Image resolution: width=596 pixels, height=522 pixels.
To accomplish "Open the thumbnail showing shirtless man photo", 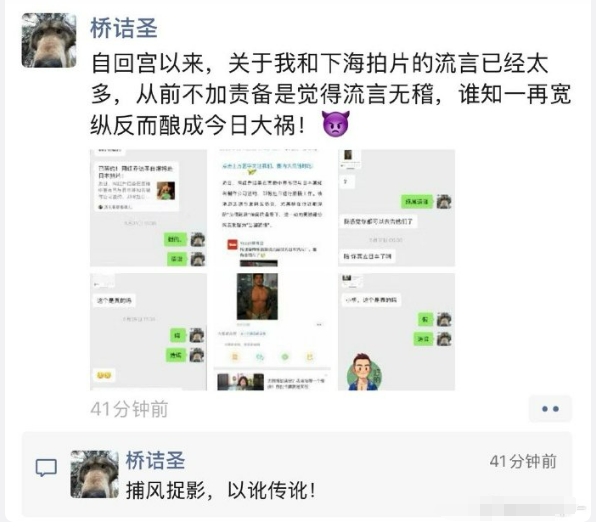I will 272,332.
